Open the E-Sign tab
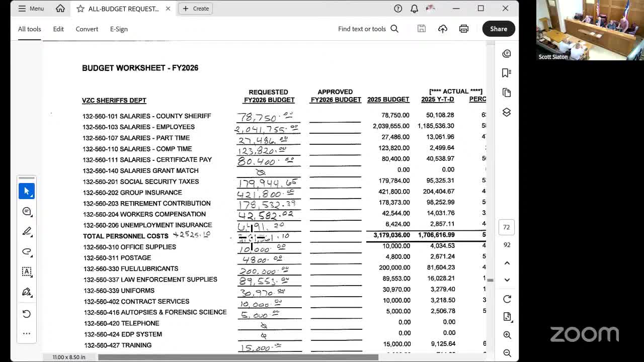 pyautogui.click(x=119, y=29)
